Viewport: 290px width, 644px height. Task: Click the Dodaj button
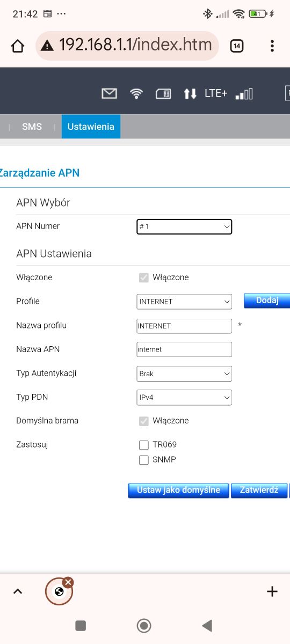coord(267,301)
